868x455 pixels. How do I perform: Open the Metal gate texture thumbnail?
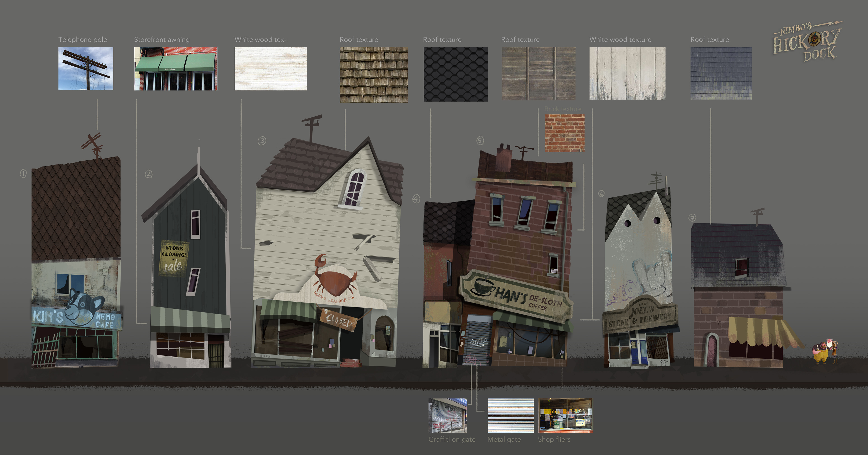(x=510, y=416)
